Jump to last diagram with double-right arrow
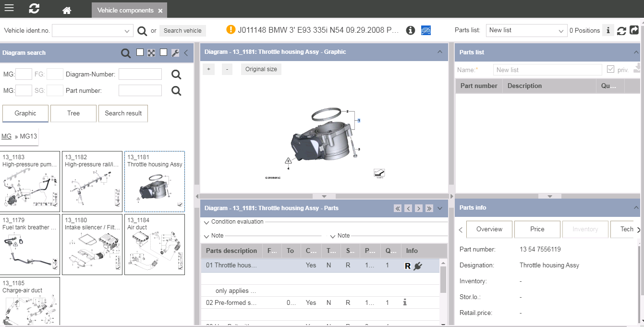644x327 pixels. (x=429, y=208)
